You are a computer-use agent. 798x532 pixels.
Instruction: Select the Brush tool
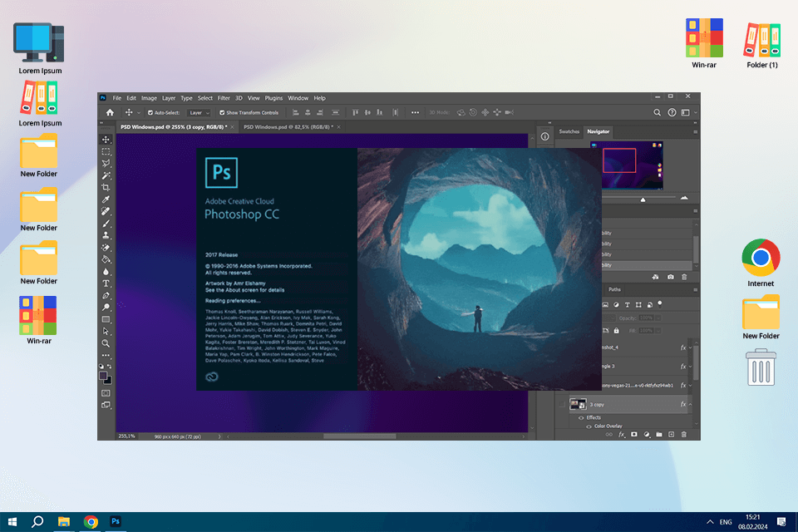[x=106, y=224]
